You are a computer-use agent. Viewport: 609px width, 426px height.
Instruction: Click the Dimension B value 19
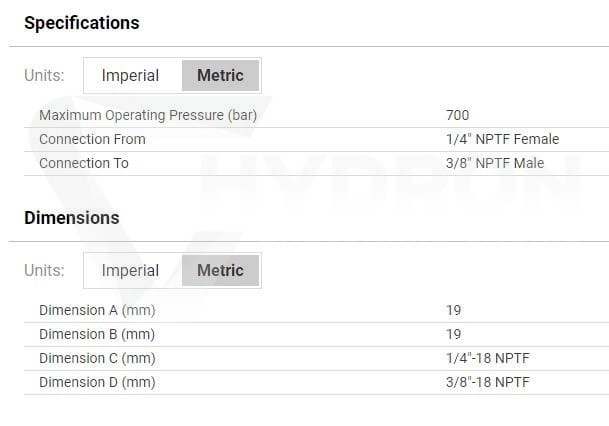coord(454,334)
